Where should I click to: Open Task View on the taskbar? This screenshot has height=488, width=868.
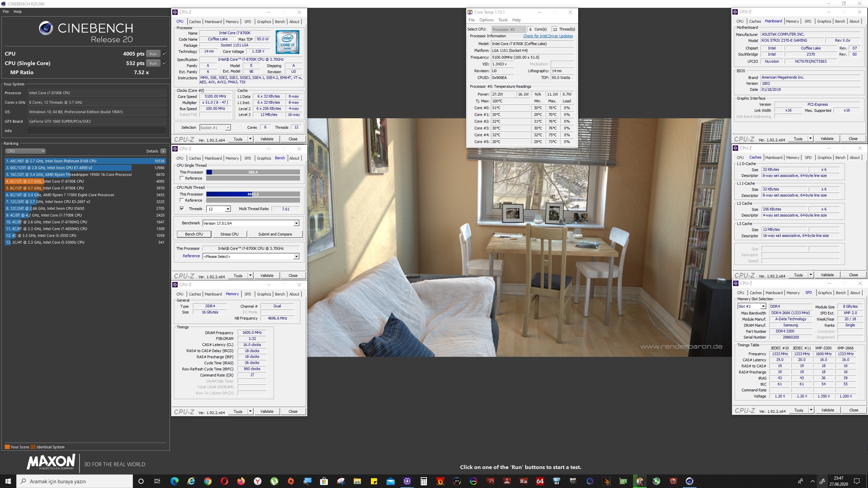157,481
